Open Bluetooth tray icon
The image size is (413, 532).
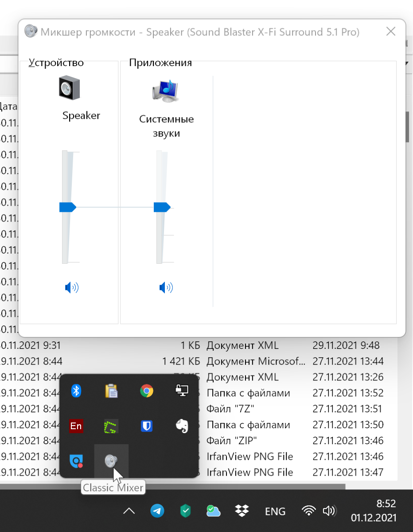(x=76, y=391)
